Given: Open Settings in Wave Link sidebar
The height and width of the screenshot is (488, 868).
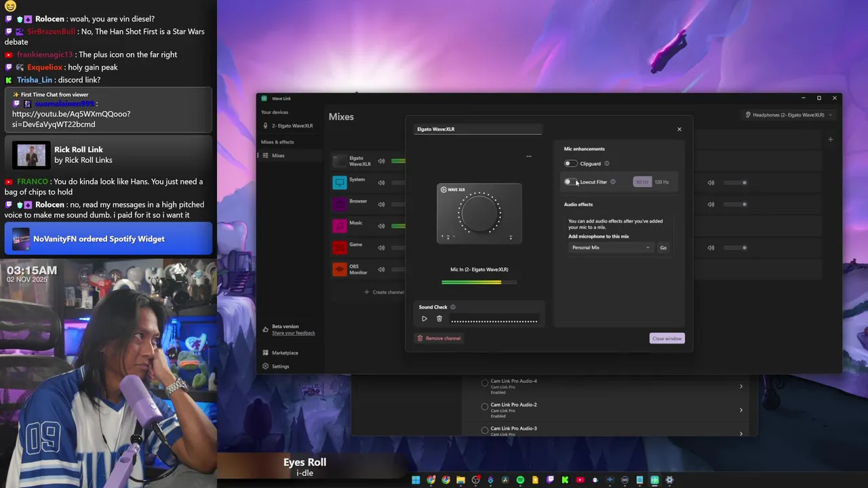Looking at the screenshot, I should pos(276,367).
